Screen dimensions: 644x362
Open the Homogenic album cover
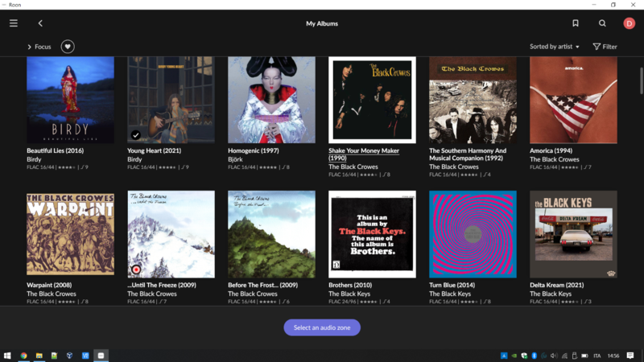(x=271, y=100)
